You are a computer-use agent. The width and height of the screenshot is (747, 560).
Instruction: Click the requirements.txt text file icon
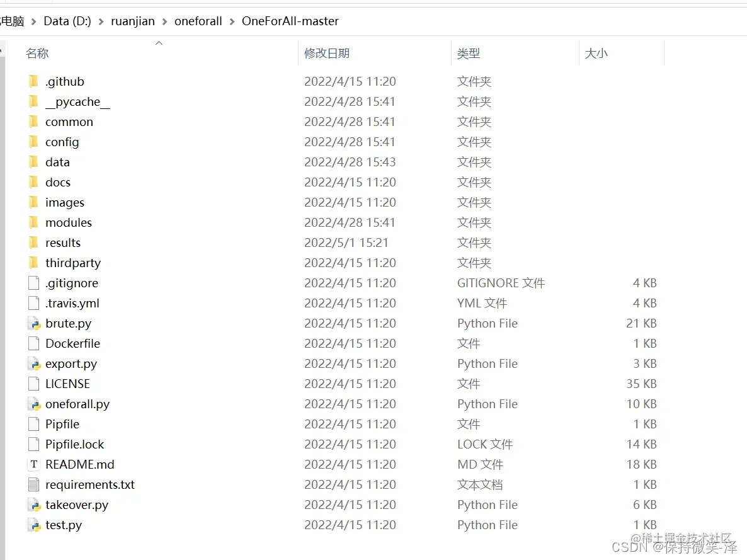pos(34,484)
